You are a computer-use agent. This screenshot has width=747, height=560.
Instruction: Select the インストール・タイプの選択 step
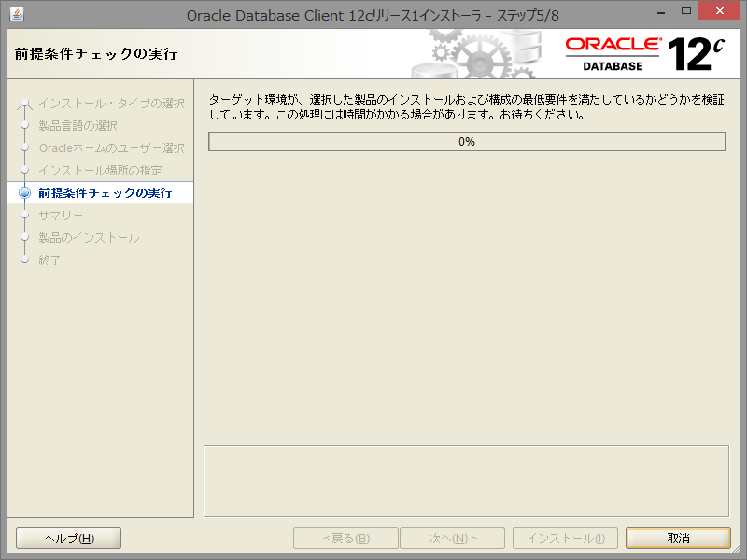click(x=111, y=104)
